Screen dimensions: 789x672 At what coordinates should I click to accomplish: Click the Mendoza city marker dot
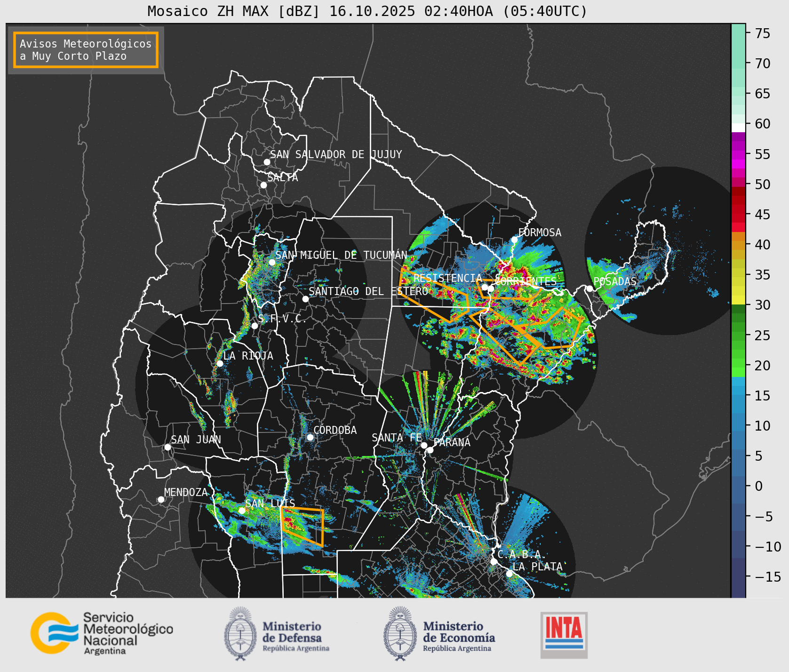pos(161,499)
